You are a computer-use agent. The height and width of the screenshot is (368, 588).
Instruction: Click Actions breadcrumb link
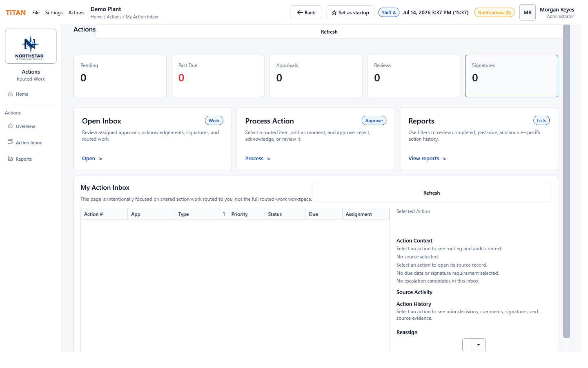tap(114, 17)
